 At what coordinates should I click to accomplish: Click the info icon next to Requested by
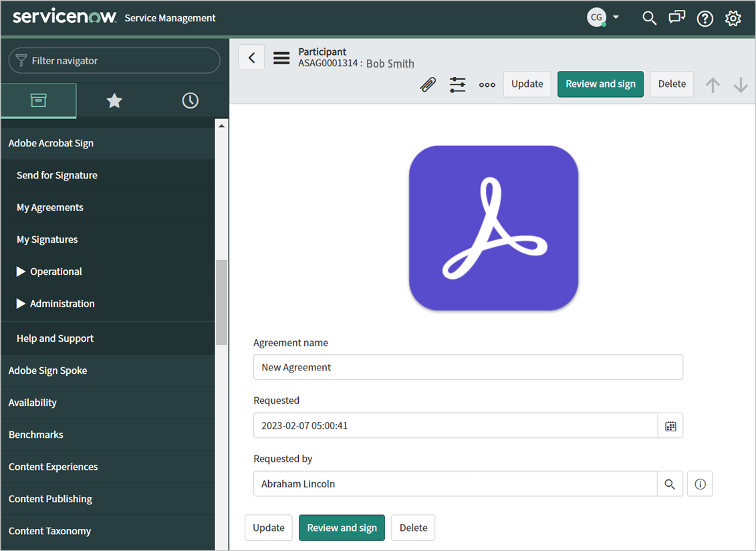(699, 483)
